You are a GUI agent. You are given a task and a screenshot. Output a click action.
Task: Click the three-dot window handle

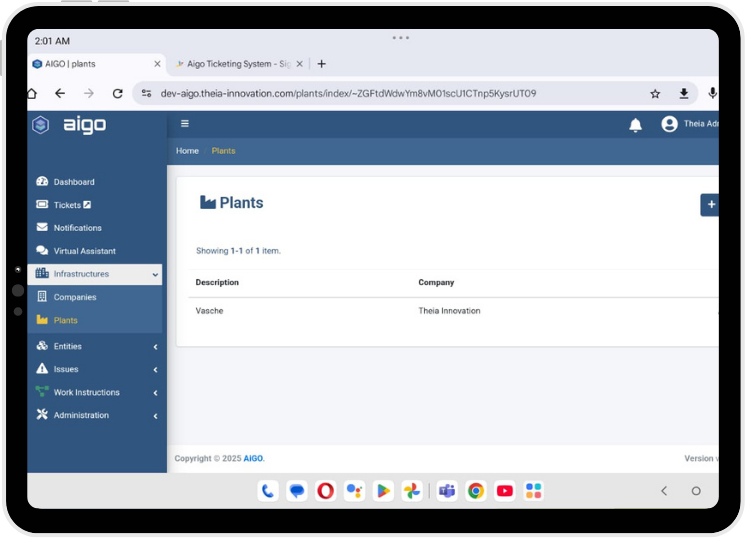[401, 38]
